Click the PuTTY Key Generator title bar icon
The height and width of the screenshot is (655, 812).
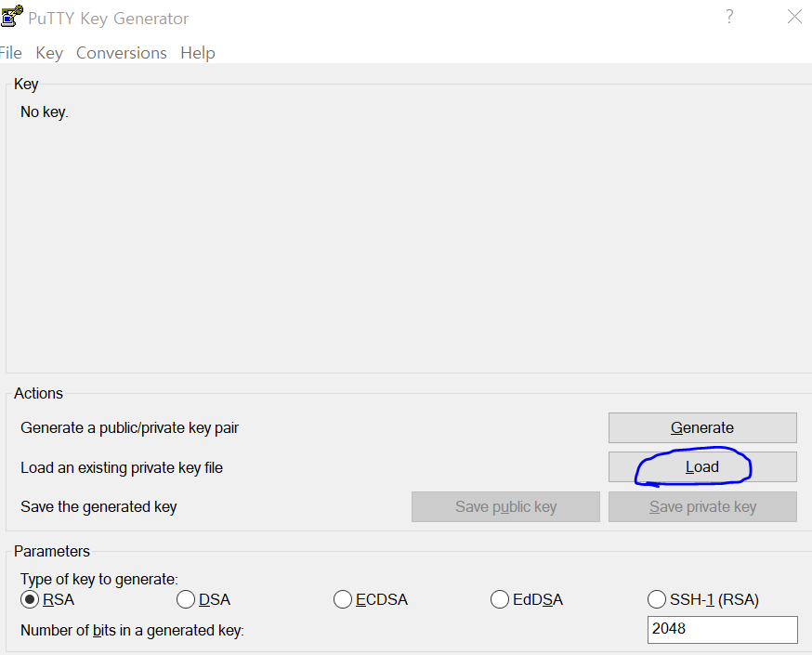(x=11, y=16)
